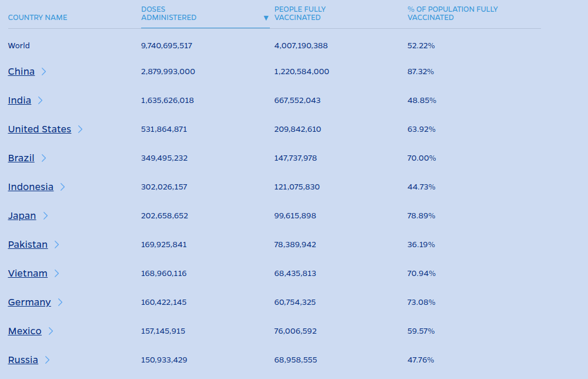
Task: Click the chevron next to Mexico
Action: pos(51,331)
